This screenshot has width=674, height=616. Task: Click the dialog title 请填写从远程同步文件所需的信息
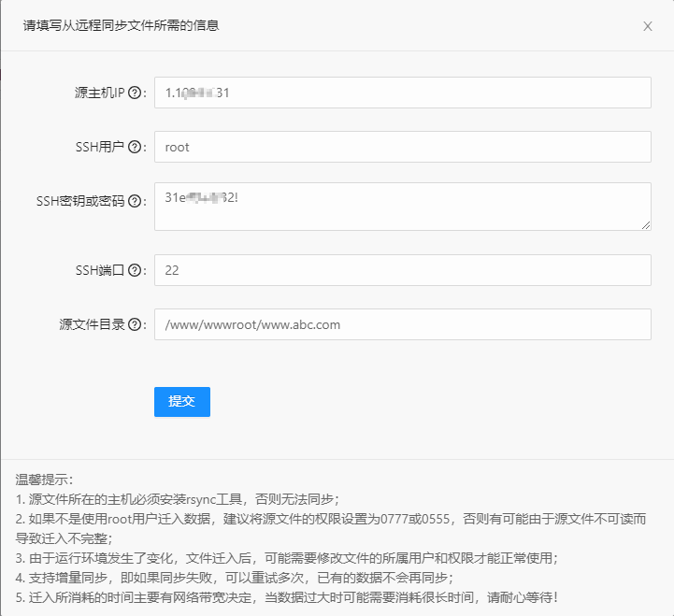[122, 26]
